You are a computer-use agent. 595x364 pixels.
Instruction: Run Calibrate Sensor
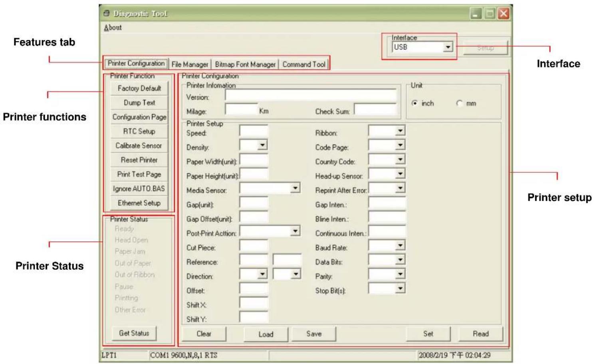click(x=139, y=146)
